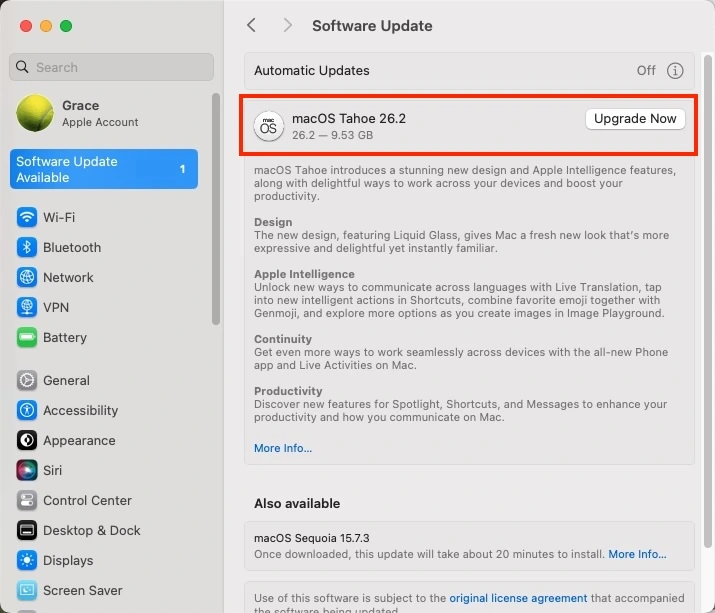
Task: Open the original license agreement link
Action: pyautogui.click(x=518, y=598)
